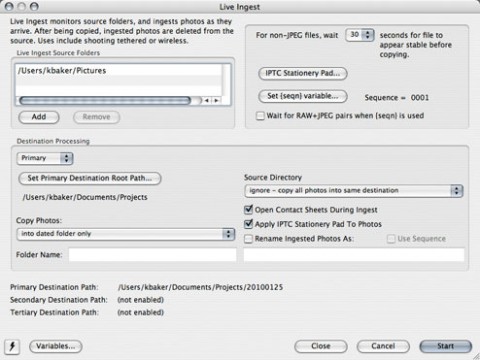Click the Cancel button
This screenshot has width=480, height=360.
(x=383, y=346)
